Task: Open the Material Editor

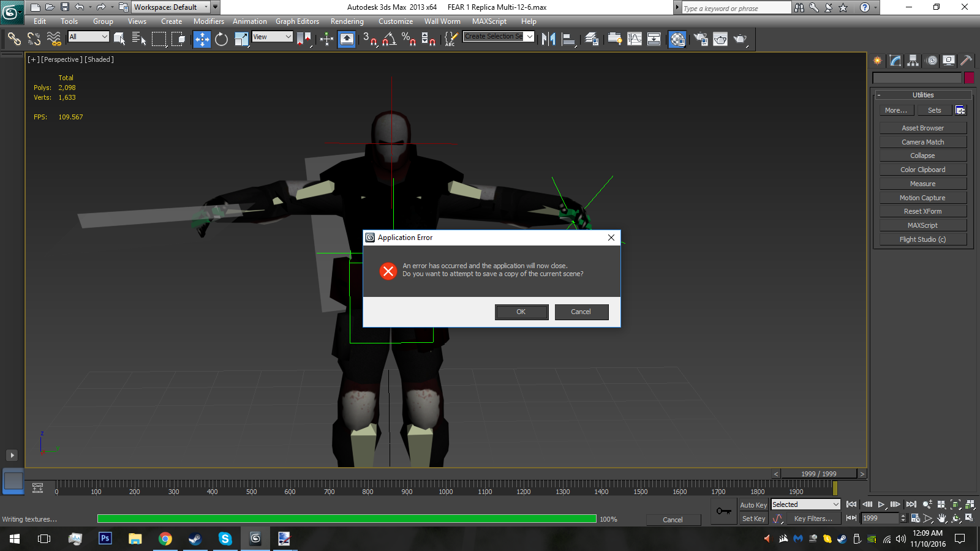Action: point(677,39)
